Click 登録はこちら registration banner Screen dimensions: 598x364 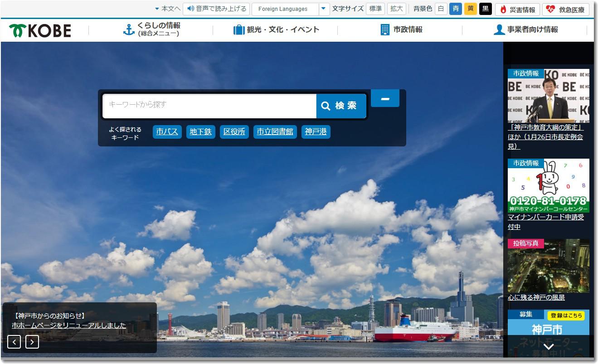pyautogui.click(x=566, y=315)
